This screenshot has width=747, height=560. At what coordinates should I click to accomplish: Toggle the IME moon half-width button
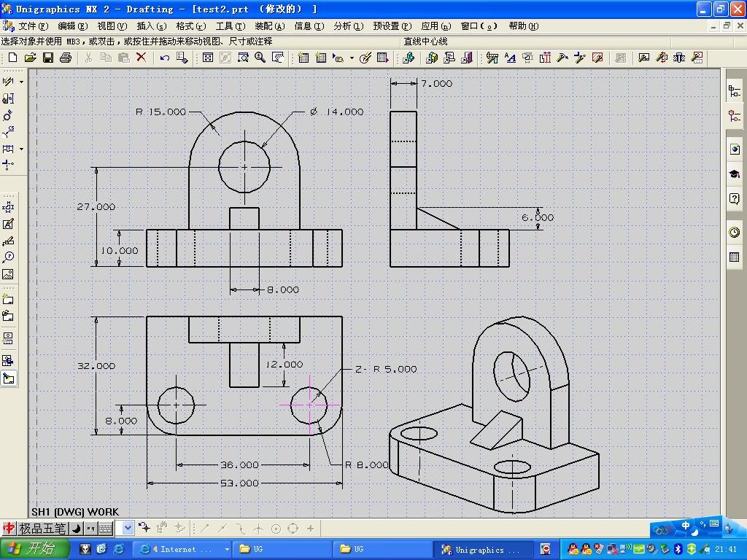(x=77, y=528)
